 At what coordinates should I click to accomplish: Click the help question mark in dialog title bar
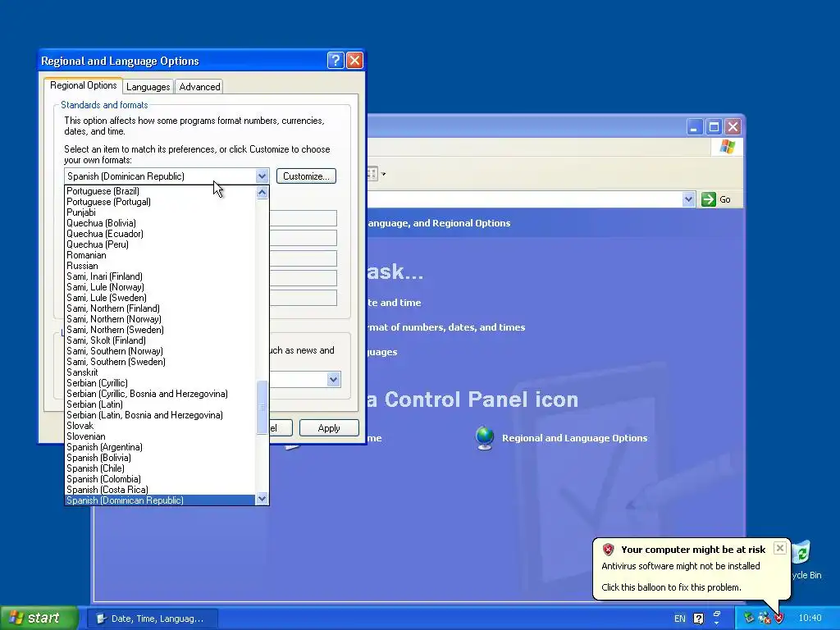click(x=336, y=61)
